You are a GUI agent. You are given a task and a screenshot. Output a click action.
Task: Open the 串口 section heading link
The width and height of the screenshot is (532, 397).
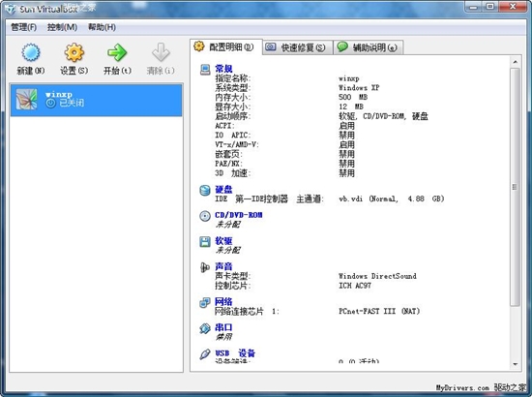click(223, 327)
